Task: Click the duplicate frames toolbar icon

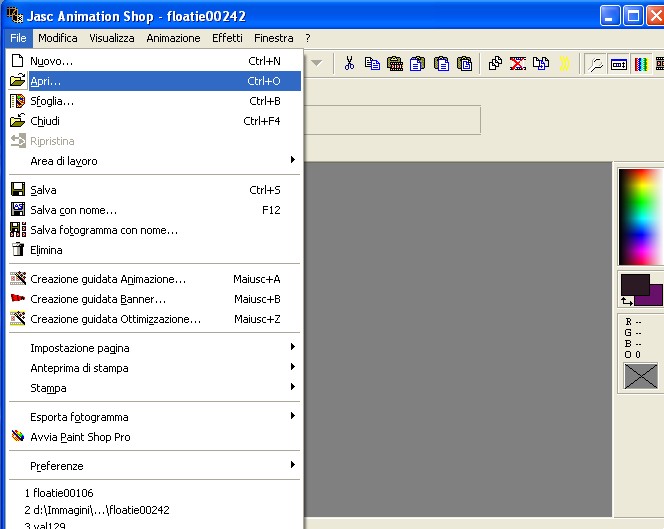Action: click(x=495, y=64)
